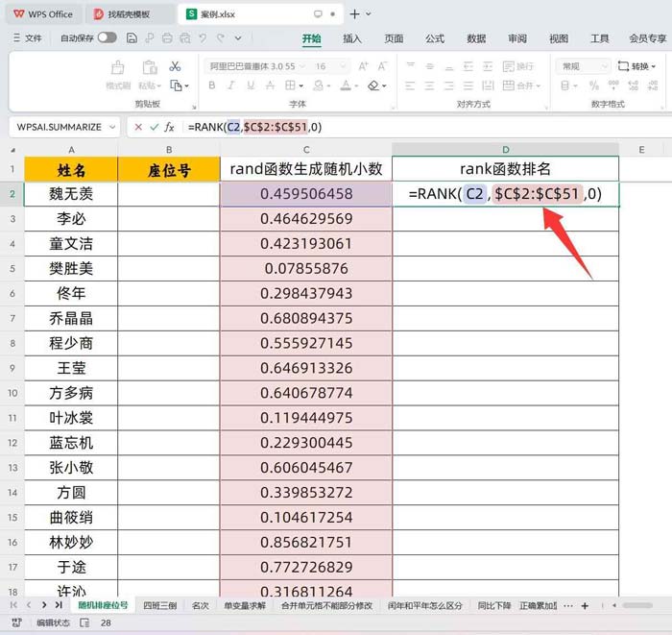This screenshot has width=672, height=635.
Task: Expand the font size 16 dropdown
Action: click(x=343, y=66)
